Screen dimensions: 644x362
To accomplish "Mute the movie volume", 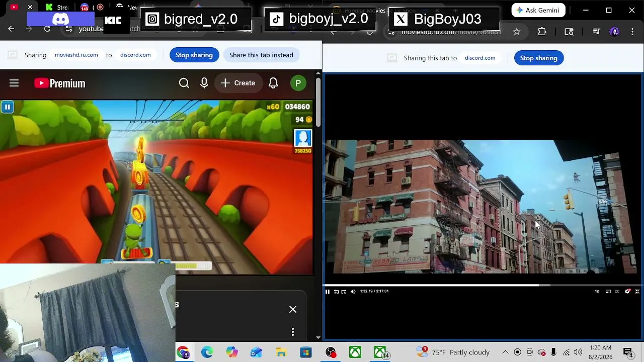I will tap(353, 292).
